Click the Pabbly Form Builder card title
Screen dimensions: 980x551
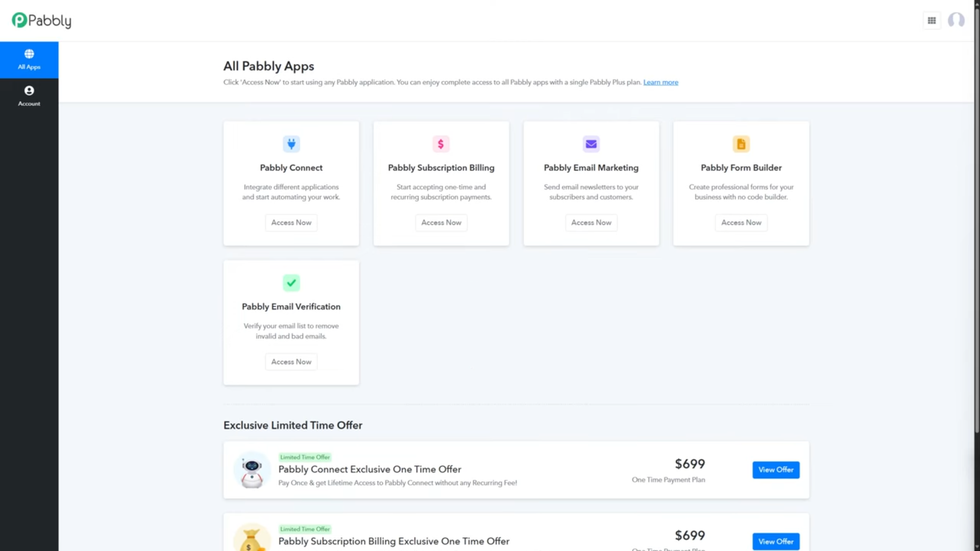(x=741, y=168)
